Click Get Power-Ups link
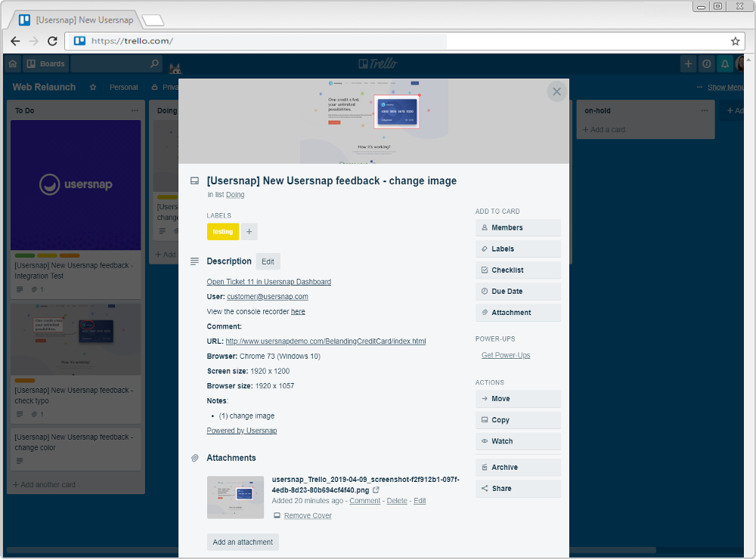Screen dimensions: 756x559 (505, 355)
